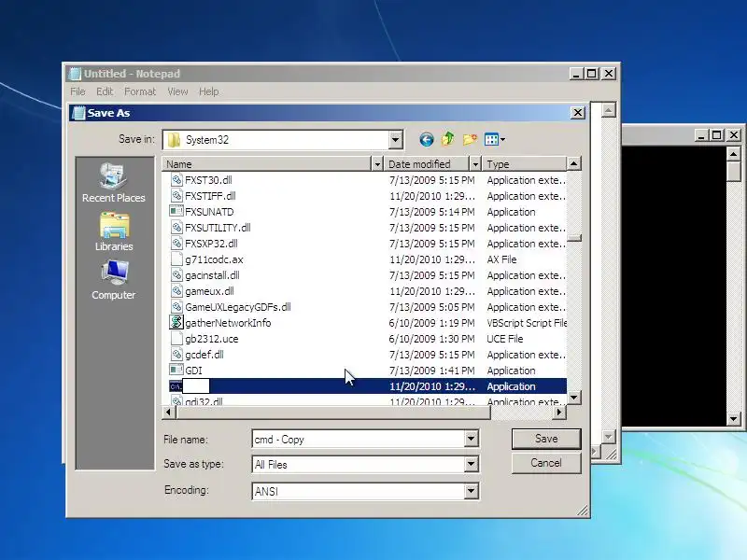This screenshot has height=560, width=747.
Task: Open Libraries in sidebar
Action: (x=113, y=231)
